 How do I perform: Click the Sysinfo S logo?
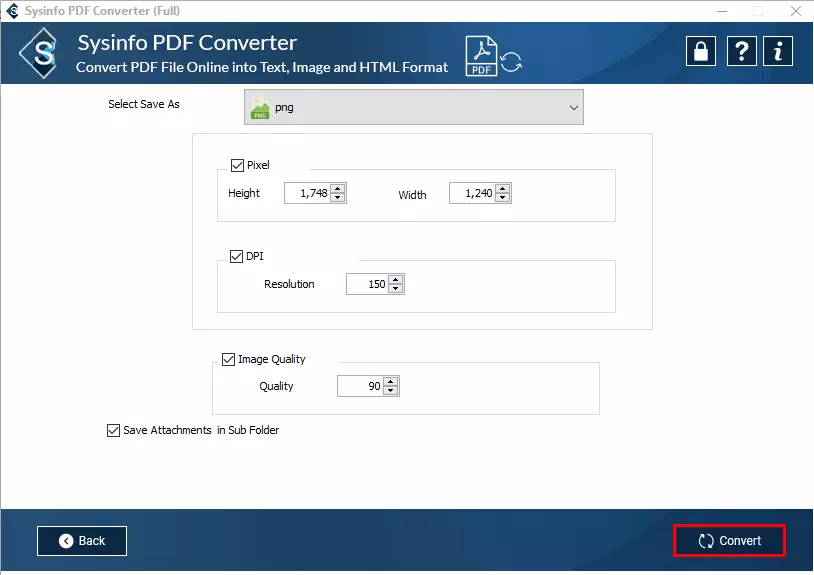[x=40, y=53]
